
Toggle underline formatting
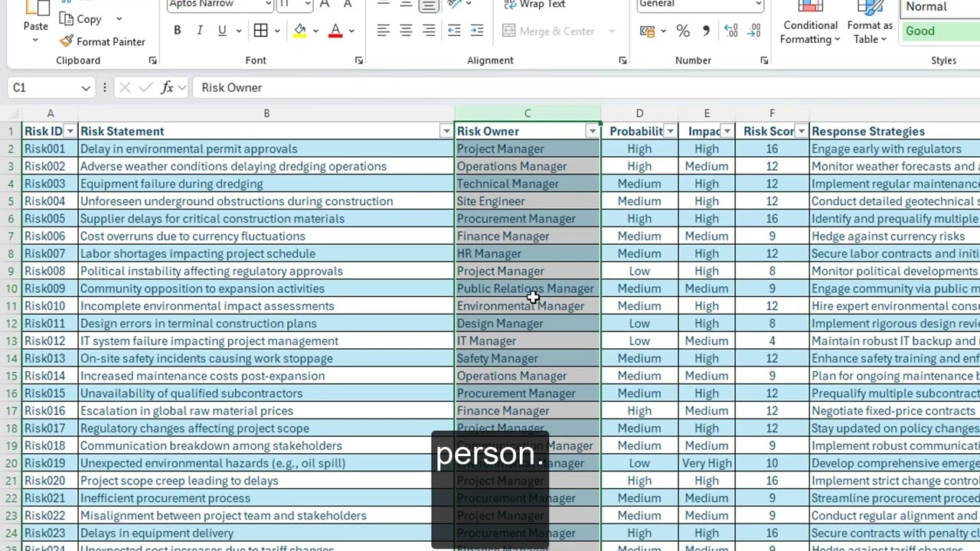pos(222,31)
